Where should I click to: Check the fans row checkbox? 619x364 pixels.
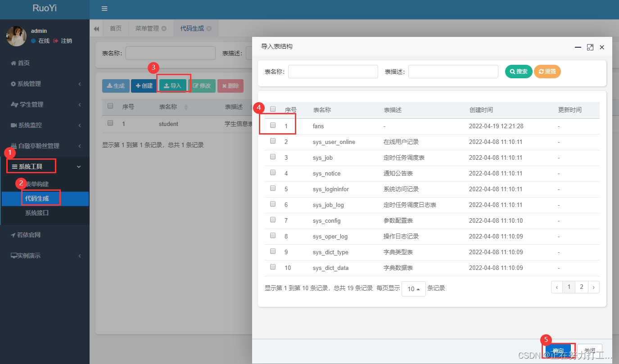[273, 126]
